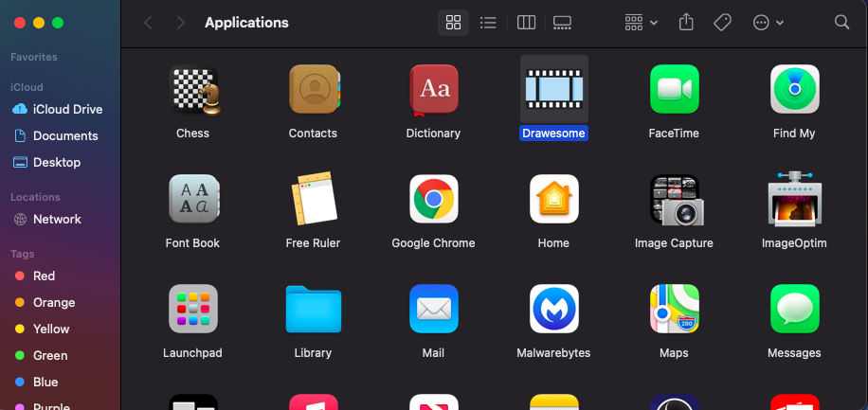This screenshot has width=868, height=410.
Task: Open the Group By dropdown
Action: [641, 23]
